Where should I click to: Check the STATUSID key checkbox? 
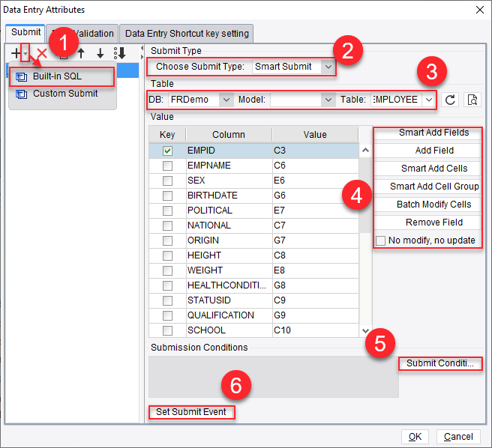(x=167, y=300)
